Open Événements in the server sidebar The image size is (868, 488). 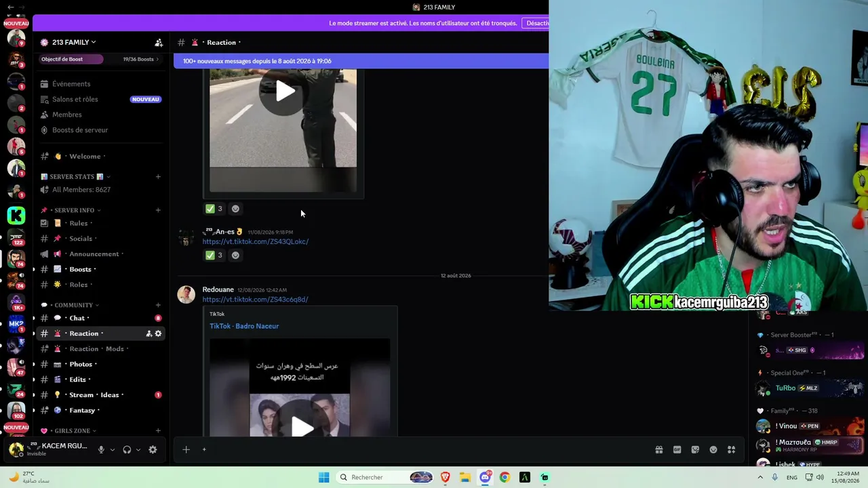(x=71, y=84)
